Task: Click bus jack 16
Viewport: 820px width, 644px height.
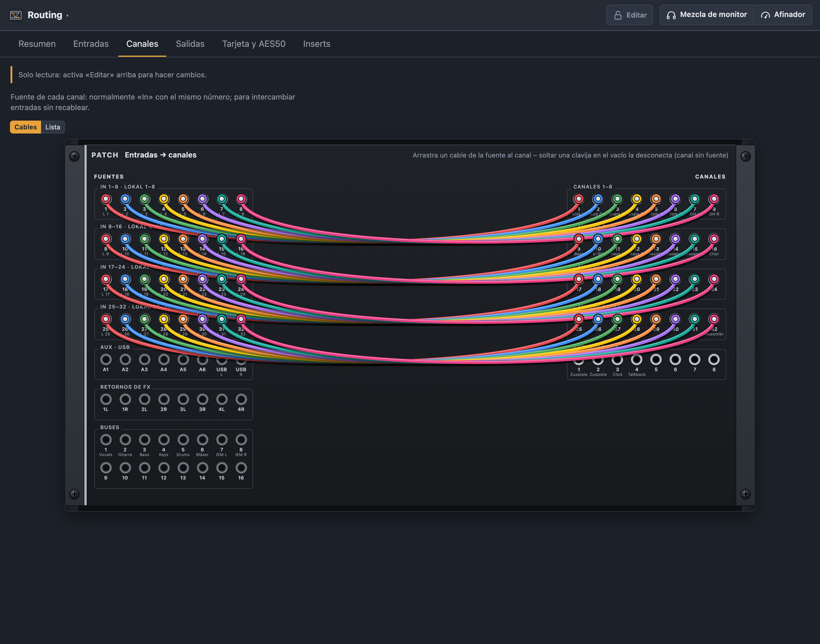Action: (x=241, y=468)
